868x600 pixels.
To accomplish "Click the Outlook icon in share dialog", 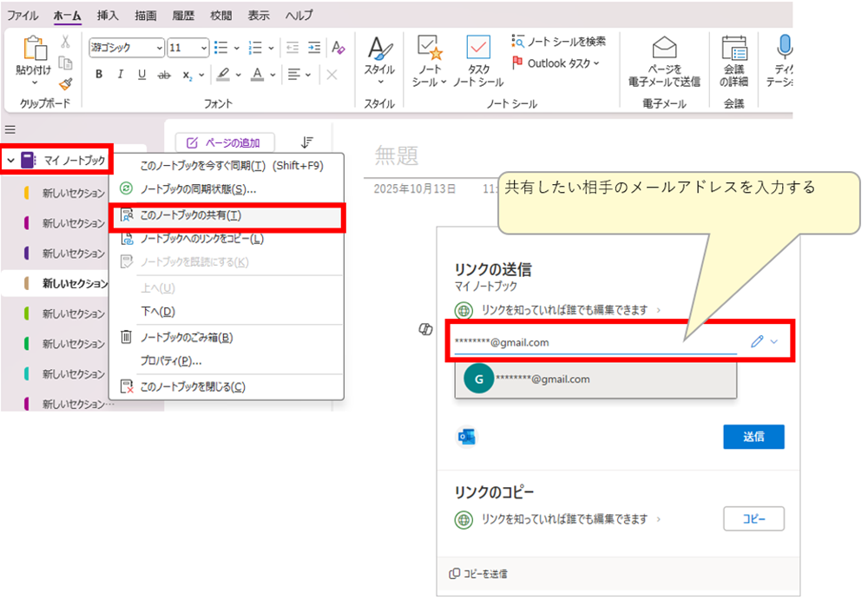I will coord(467,437).
